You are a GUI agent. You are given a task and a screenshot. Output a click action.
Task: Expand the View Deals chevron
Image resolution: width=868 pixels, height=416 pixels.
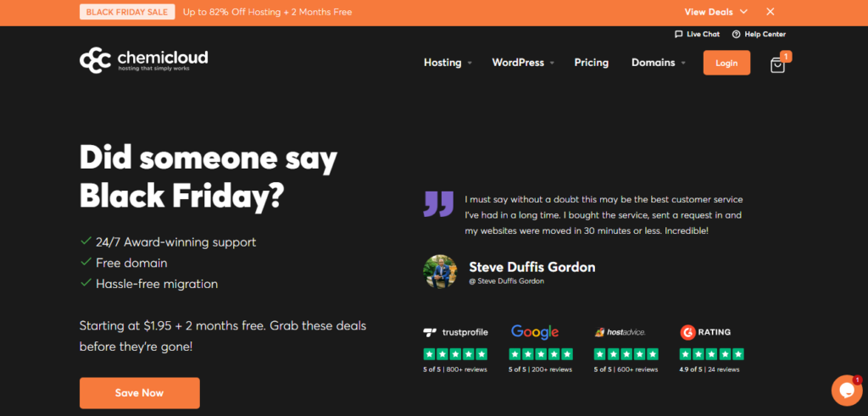tap(743, 12)
